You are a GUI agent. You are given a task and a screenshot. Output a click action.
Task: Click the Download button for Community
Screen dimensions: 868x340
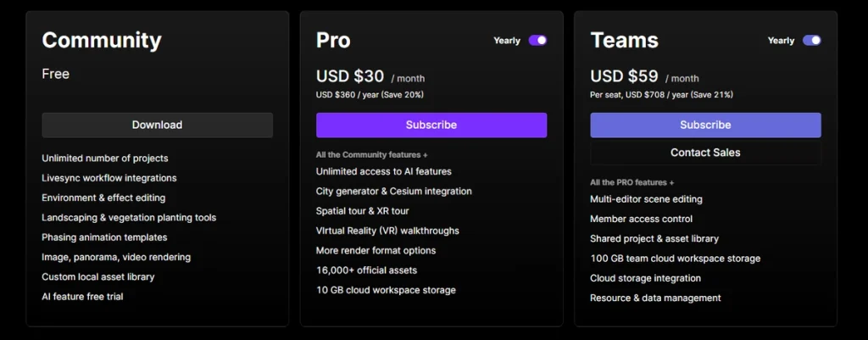pos(157,125)
